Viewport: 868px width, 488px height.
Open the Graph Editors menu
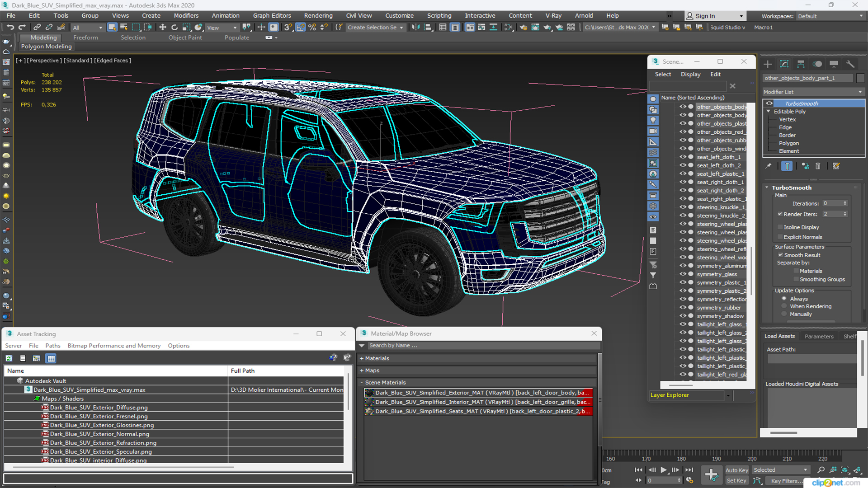coord(272,15)
